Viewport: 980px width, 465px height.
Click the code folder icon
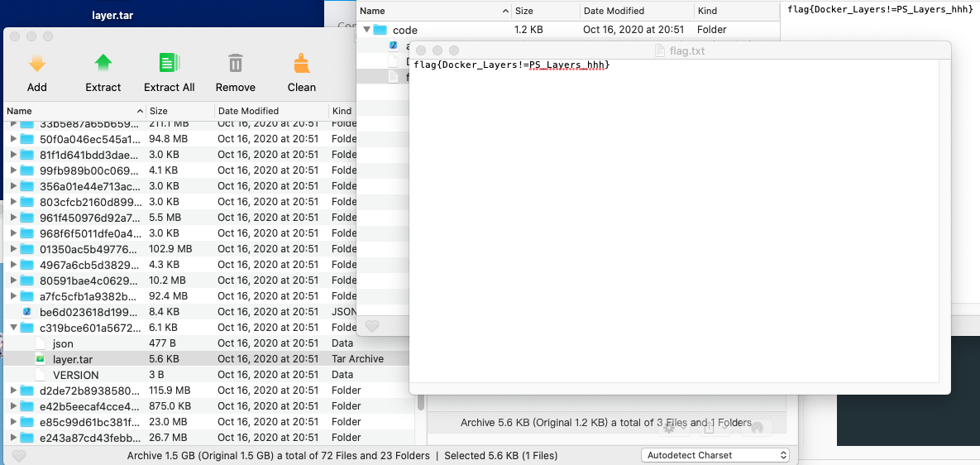(x=380, y=30)
